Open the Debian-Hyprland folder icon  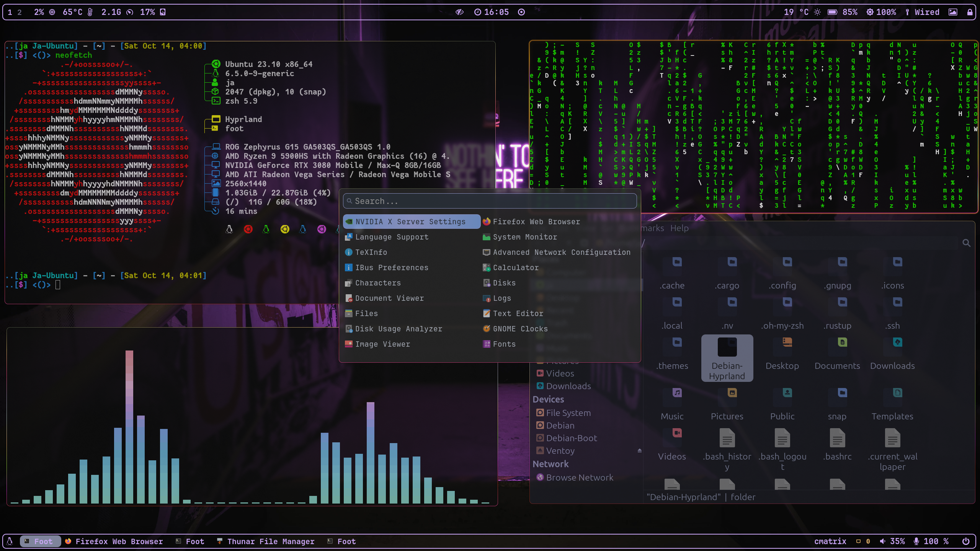click(727, 347)
